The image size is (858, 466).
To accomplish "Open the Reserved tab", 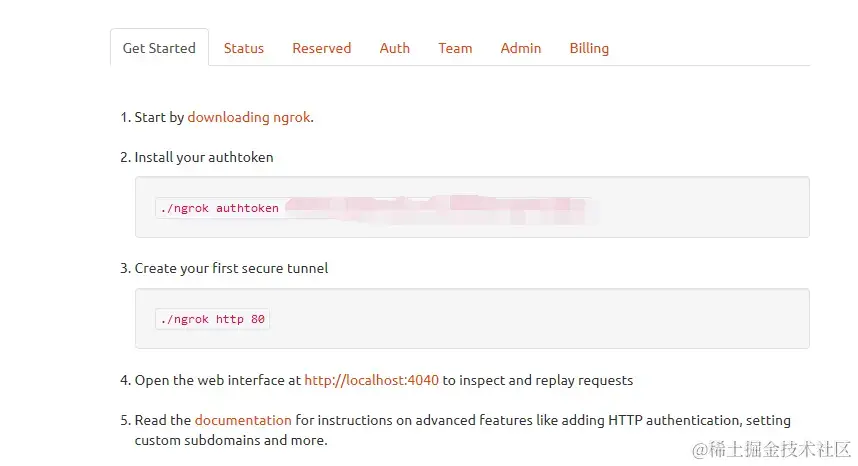I will click(x=322, y=48).
